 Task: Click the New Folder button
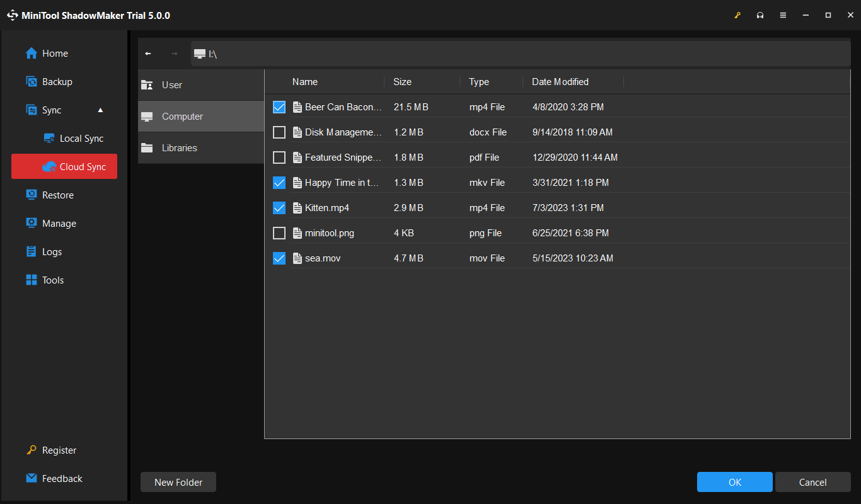(x=178, y=482)
